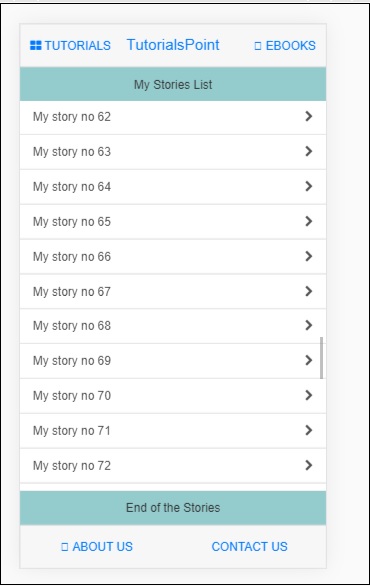Expand story no 72 via its chevron
370x586 pixels.
tap(308, 465)
